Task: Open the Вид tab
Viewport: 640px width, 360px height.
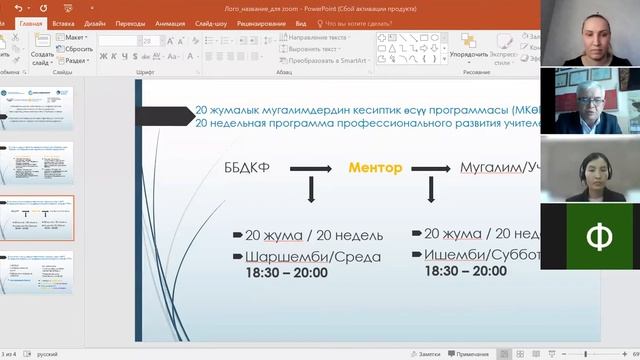Action: tap(301, 24)
